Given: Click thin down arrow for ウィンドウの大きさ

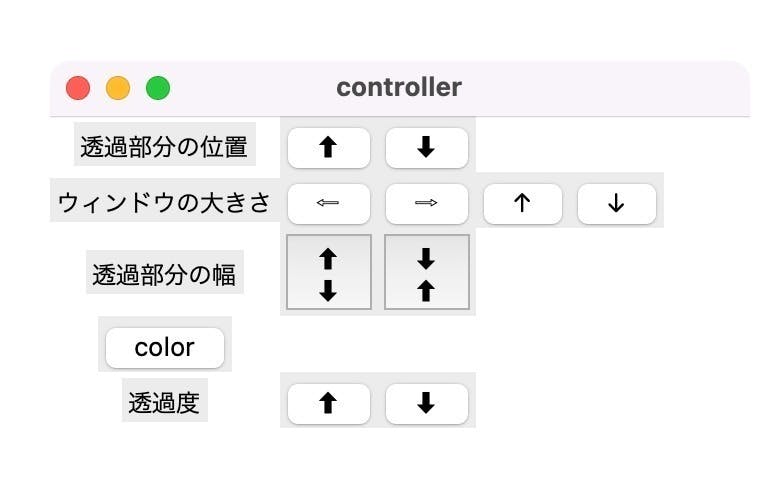Looking at the screenshot, I should (x=617, y=203).
